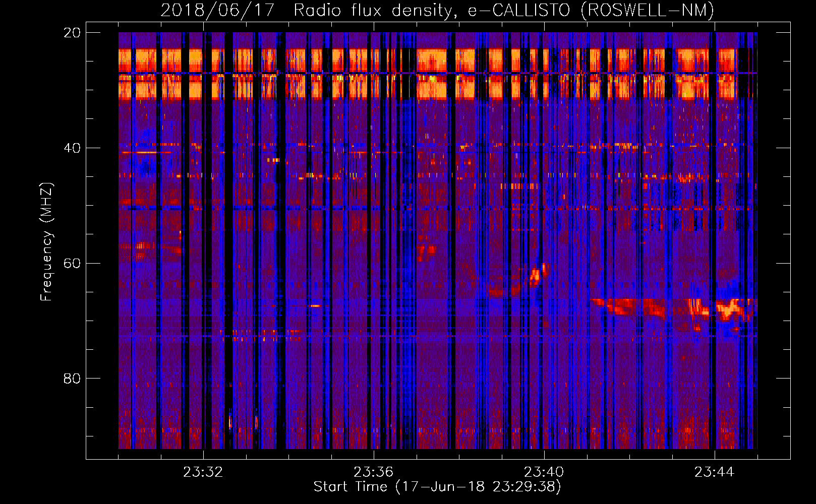Click the 23:36 time tick label

[x=373, y=472]
